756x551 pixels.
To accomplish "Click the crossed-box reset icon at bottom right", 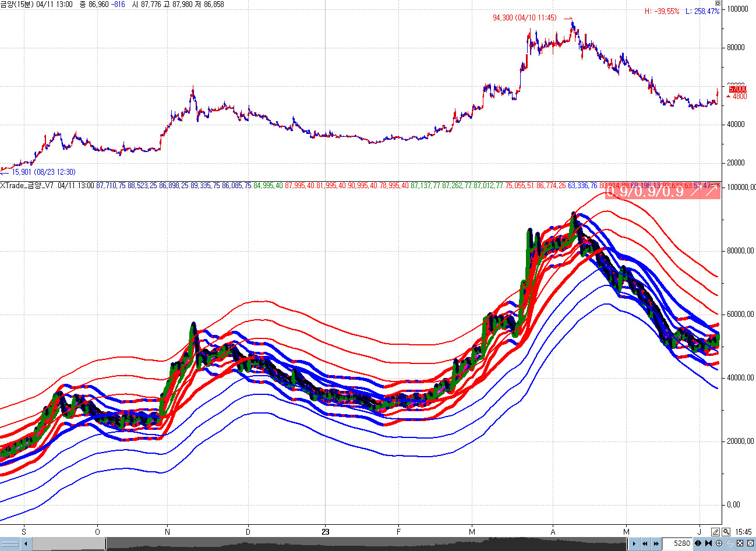I will tap(750, 543).
